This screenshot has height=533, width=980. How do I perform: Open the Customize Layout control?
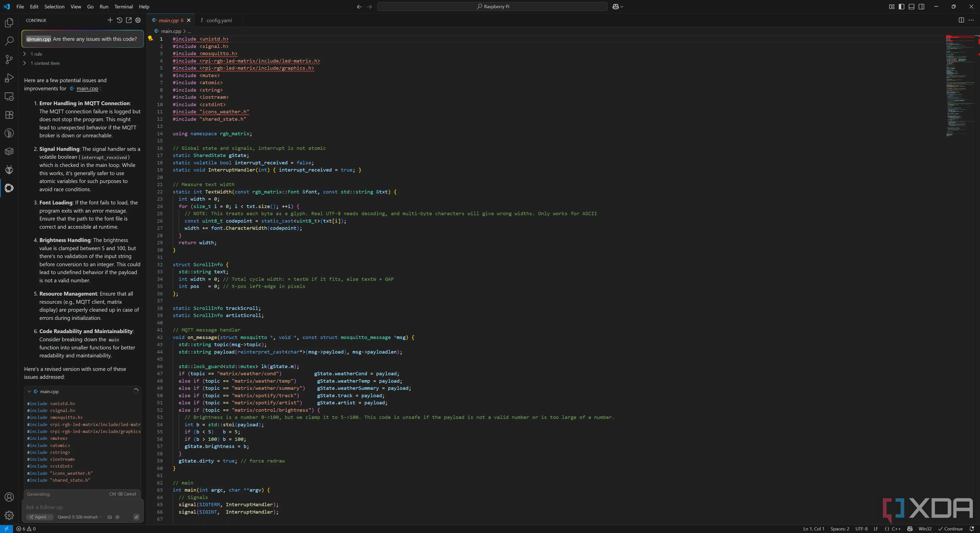pos(891,6)
